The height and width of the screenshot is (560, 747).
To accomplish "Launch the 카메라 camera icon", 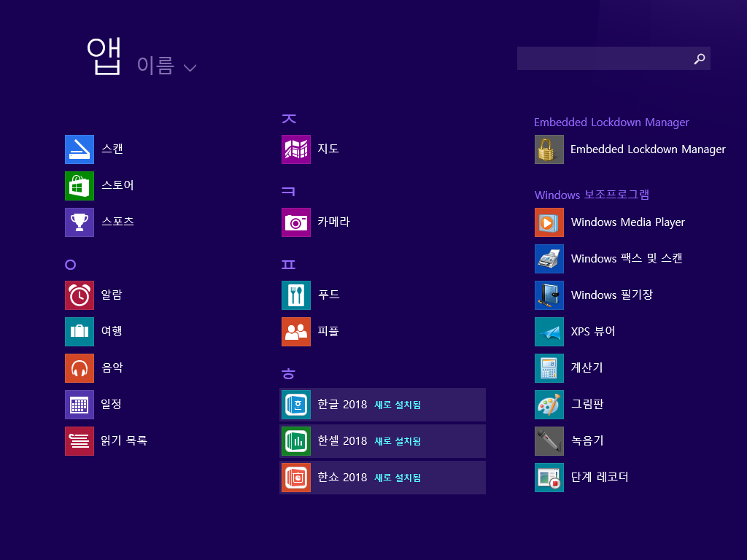I will click(x=296, y=222).
